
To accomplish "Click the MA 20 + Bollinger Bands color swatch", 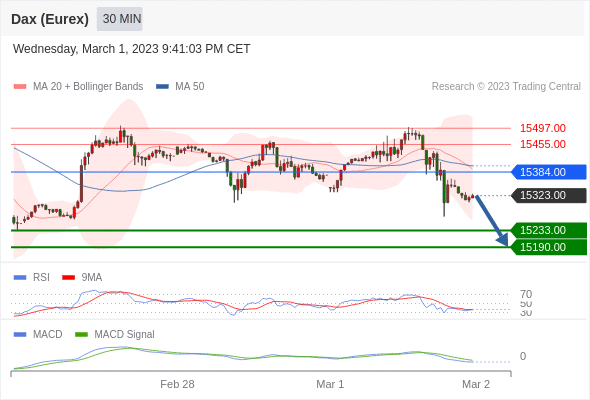I will (x=20, y=87).
